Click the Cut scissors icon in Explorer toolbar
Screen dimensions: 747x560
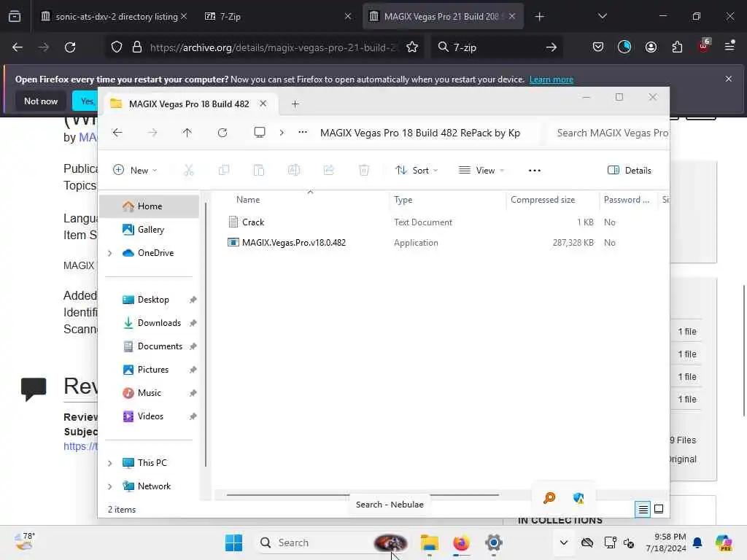click(x=189, y=170)
